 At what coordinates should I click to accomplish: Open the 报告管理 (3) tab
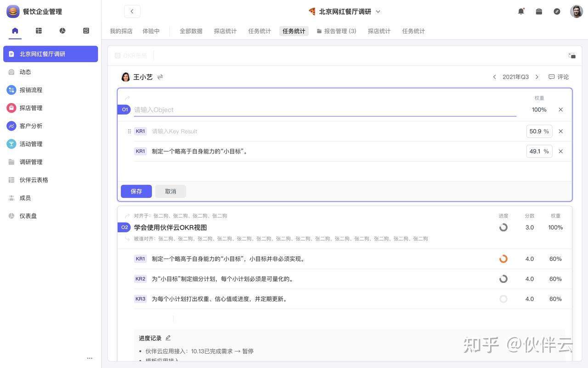point(337,31)
